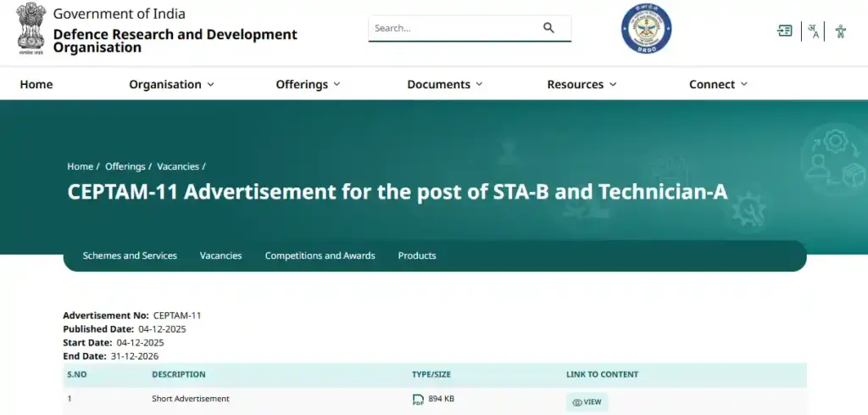Expand the Resources dropdown menu
868x415 pixels.
pyautogui.click(x=581, y=84)
